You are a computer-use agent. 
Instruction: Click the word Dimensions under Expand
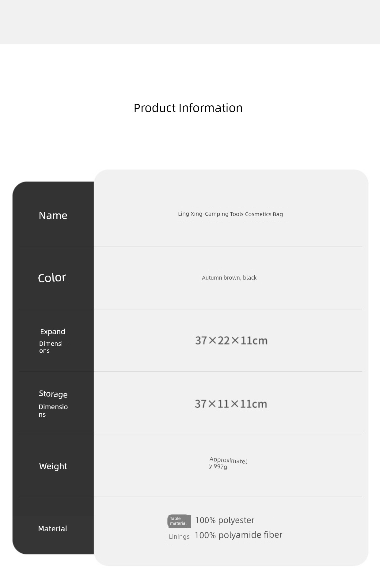point(51,347)
